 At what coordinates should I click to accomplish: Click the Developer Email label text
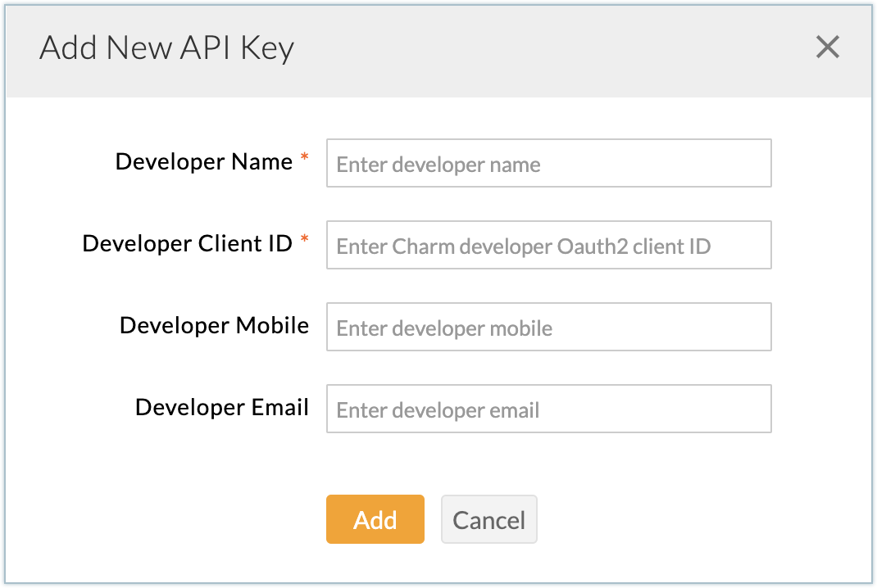[221, 407]
